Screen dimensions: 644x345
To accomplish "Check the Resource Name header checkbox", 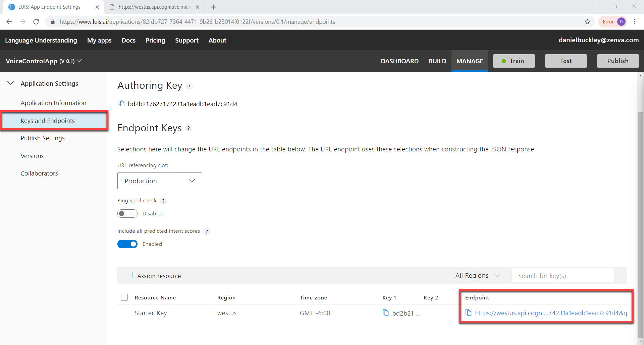I will tap(124, 297).
